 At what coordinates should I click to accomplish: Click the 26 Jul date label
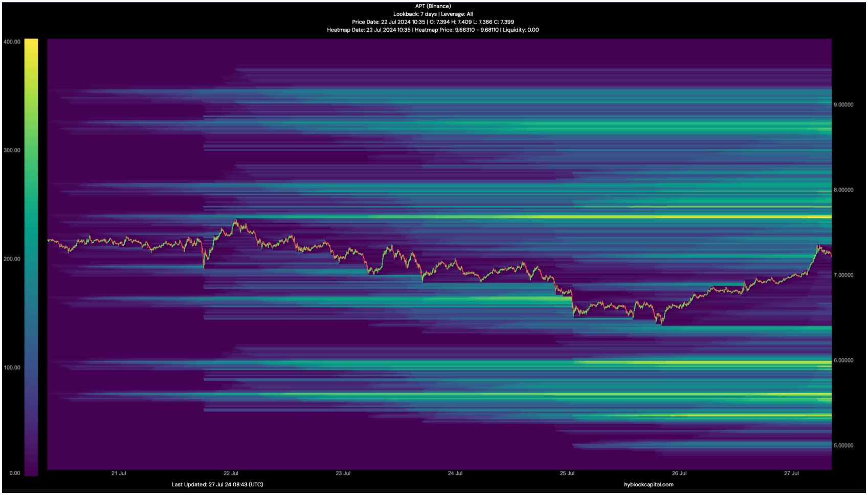click(x=679, y=474)
